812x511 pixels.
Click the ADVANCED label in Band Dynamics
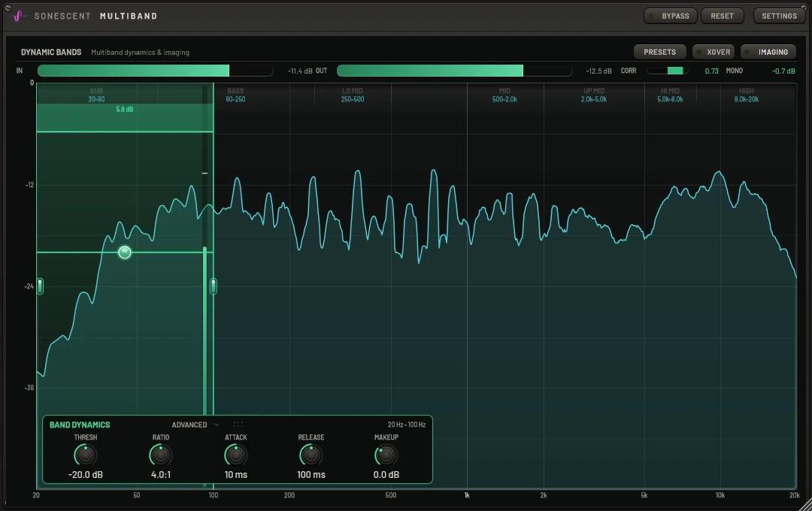(189, 425)
